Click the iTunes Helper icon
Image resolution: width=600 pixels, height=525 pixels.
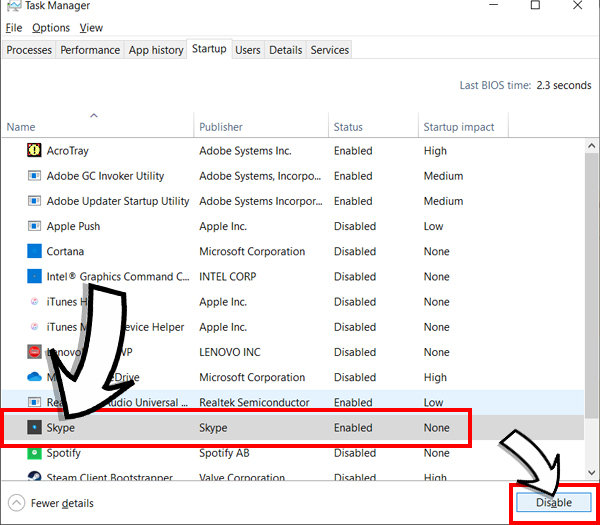point(34,302)
